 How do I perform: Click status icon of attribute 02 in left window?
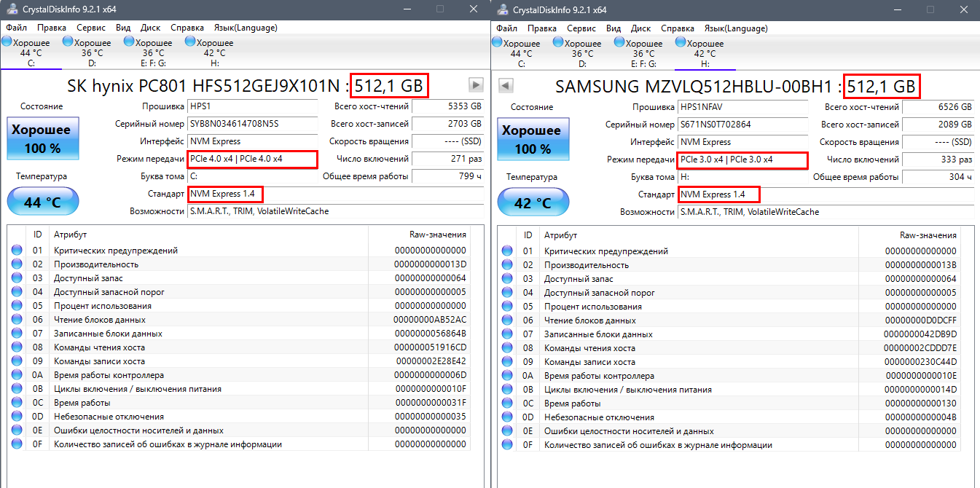pos(17,264)
